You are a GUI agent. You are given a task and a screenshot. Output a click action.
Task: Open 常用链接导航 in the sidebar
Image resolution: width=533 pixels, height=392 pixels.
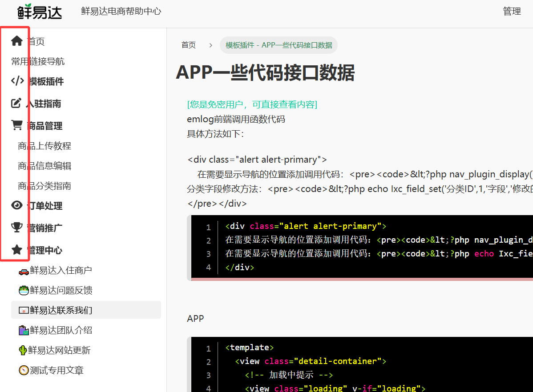point(38,61)
